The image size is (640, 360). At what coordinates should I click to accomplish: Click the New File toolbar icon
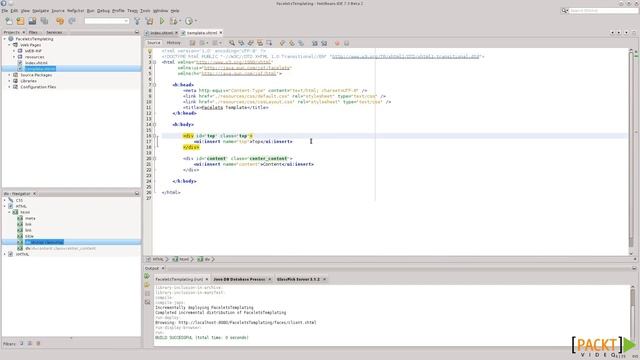[9, 21]
